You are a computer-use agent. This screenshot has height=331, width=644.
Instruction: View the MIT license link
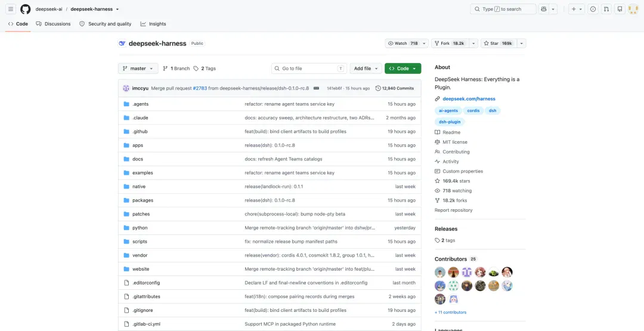[451, 142]
